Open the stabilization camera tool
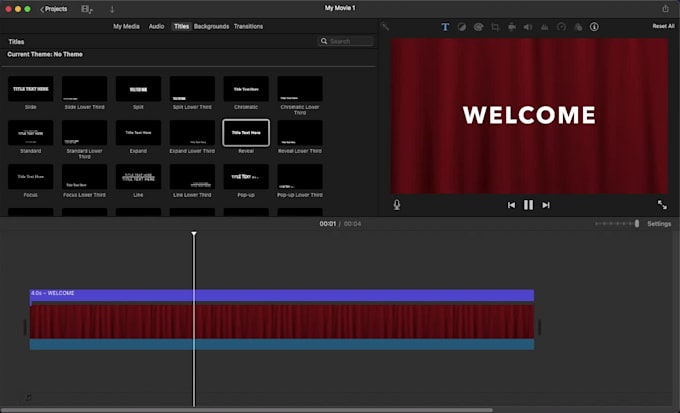Image resolution: width=680 pixels, height=413 pixels. (512, 27)
